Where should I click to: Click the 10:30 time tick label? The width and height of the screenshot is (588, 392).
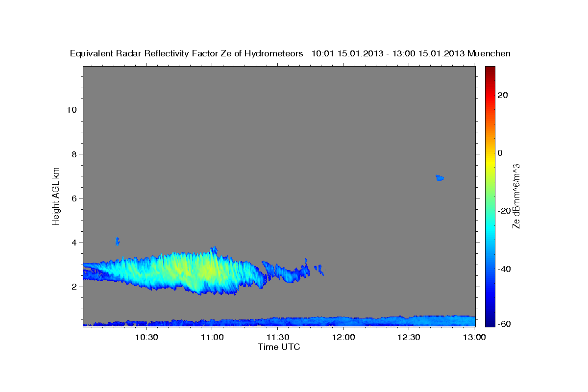(147, 337)
